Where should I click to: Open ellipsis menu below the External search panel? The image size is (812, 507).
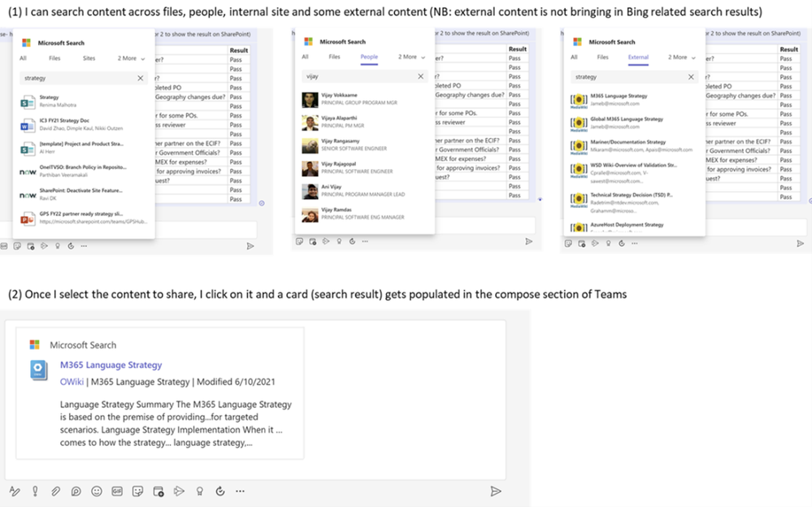click(x=634, y=244)
